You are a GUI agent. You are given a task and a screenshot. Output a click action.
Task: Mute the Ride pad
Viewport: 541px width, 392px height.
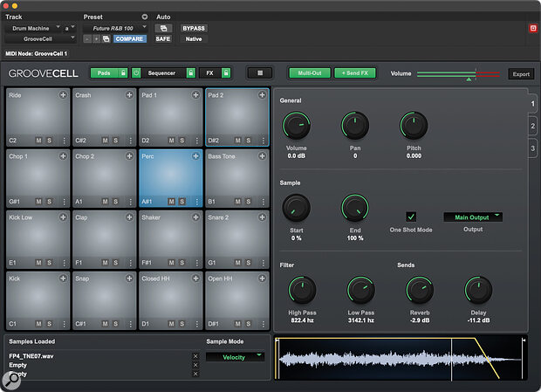tap(38, 141)
